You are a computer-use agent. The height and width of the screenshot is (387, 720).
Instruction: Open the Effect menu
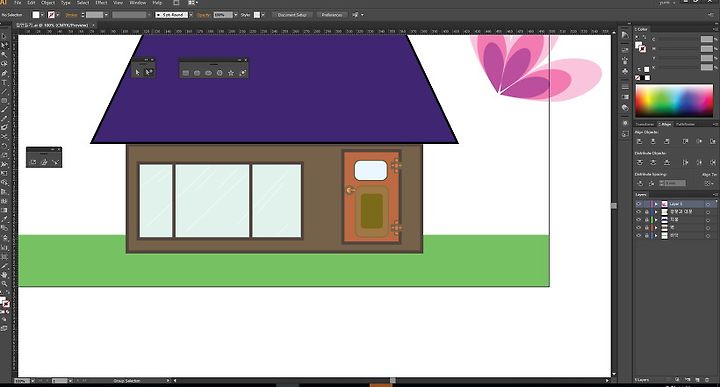[101, 3]
